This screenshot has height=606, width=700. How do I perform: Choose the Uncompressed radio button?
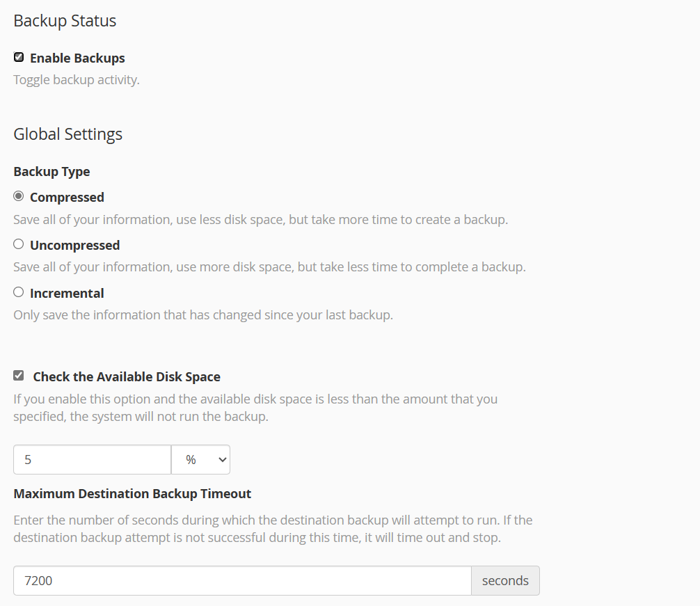click(x=19, y=244)
